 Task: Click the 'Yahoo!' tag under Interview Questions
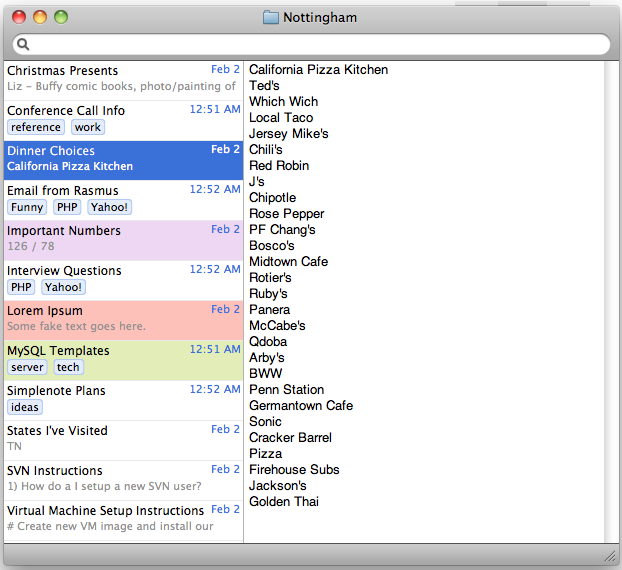coord(63,287)
